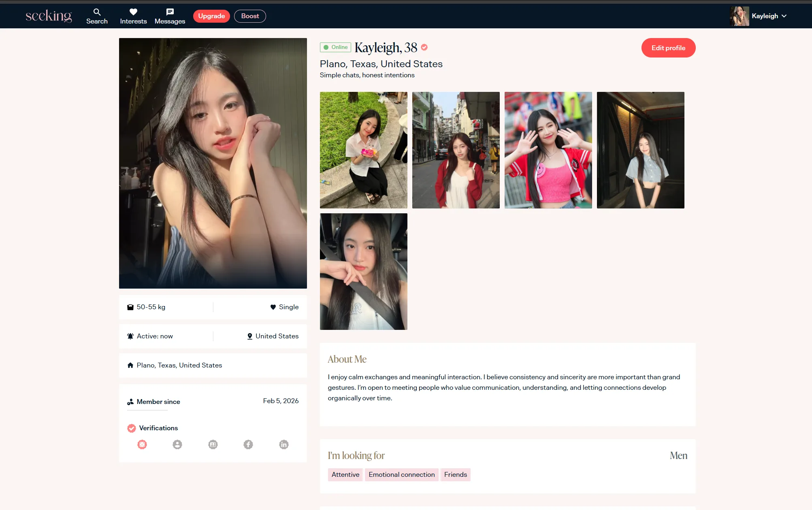Click the Search magnifier icon
Viewport: 812px width, 510px height.
coord(97,12)
